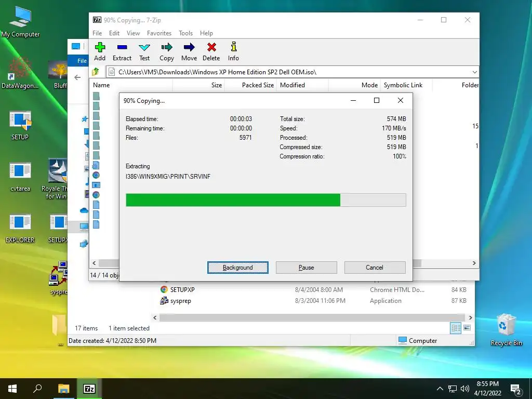Click the Computer label in Explorer status bar
Screen dimensions: 532x399
click(x=423, y=341)
